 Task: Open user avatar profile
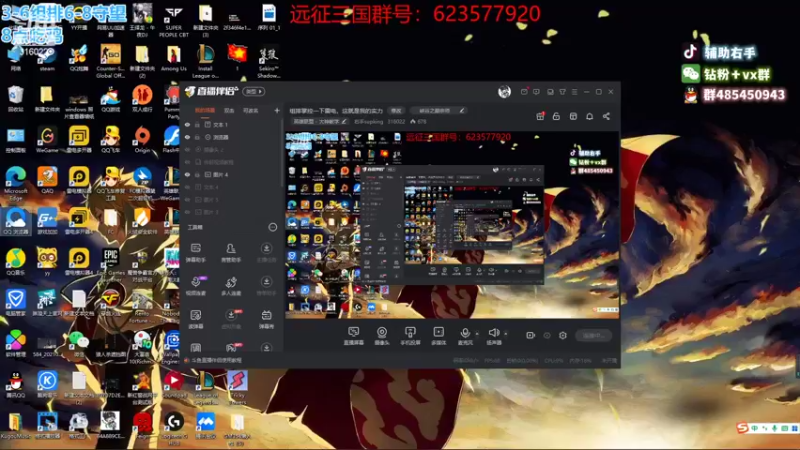click(504, 91)
